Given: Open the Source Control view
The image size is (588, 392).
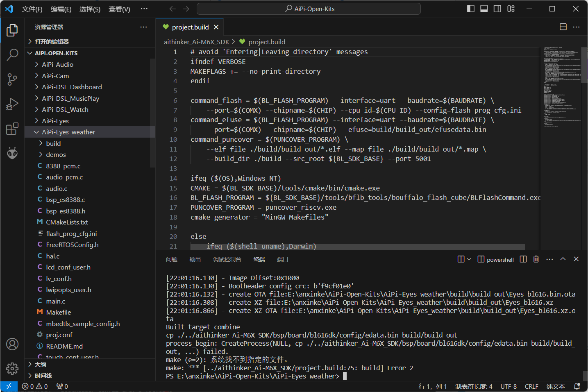Looking at the screenshot, I should [x=12, y=79].
